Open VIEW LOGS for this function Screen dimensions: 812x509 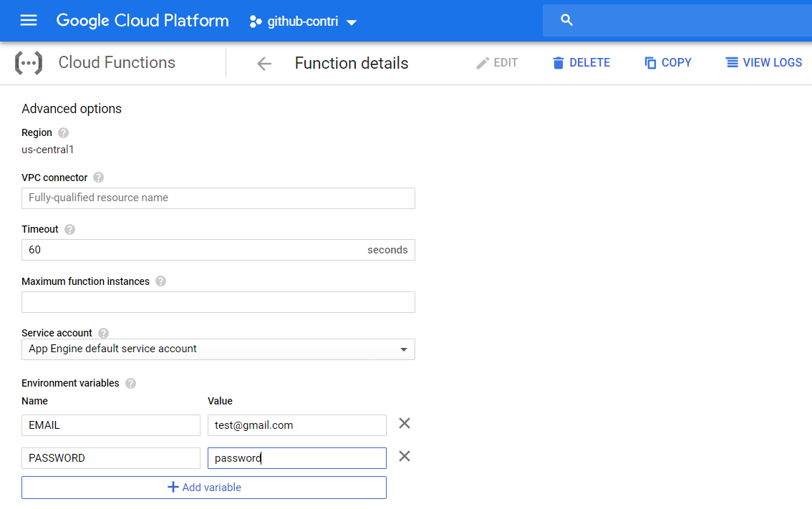(x=763, y=62)
